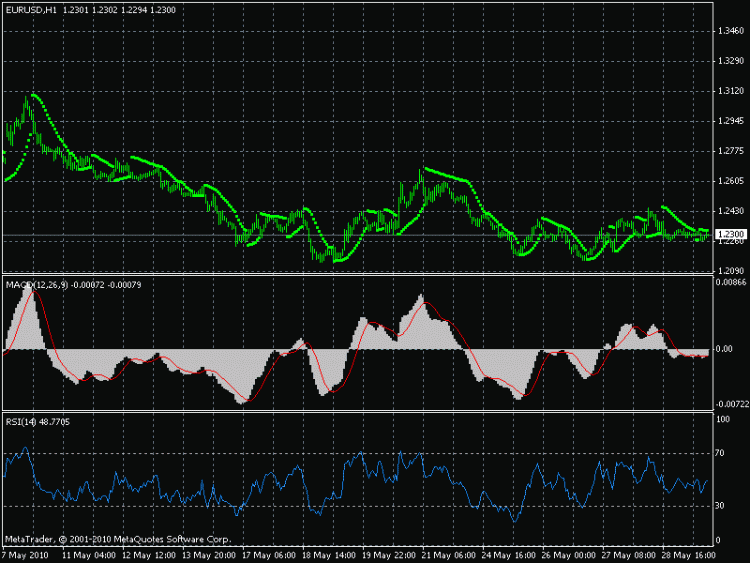Click the 7 May 2010 date label
The width and height of the screenshot is (750, 563).
click(25, 555)
